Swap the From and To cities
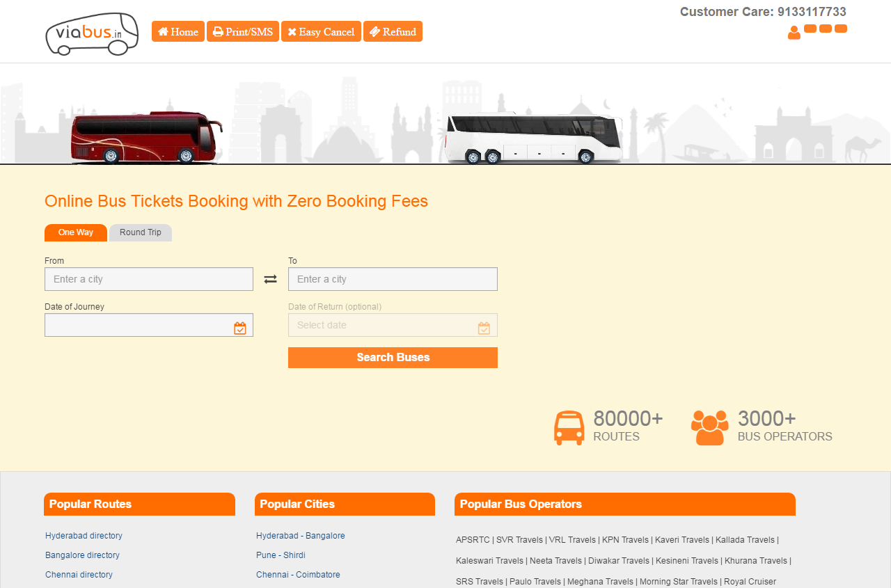This screenshot has height=588, width=891. 271,279
